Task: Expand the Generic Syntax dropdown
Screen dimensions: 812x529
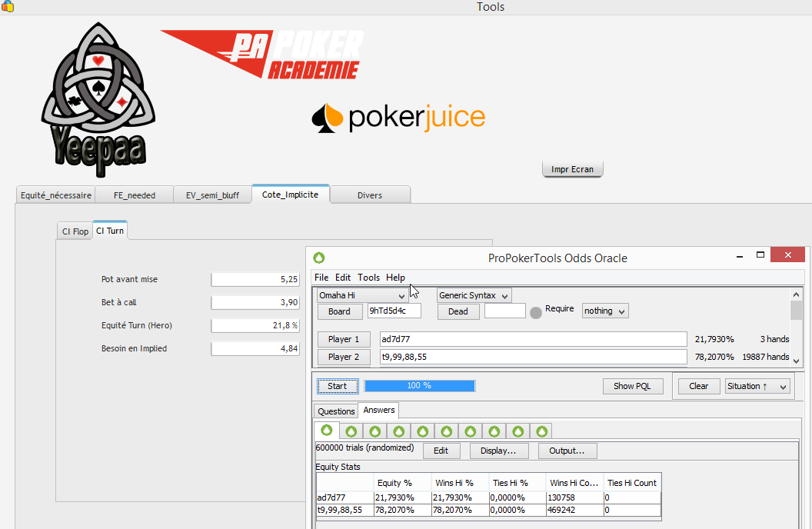Action: click(474, 296)
